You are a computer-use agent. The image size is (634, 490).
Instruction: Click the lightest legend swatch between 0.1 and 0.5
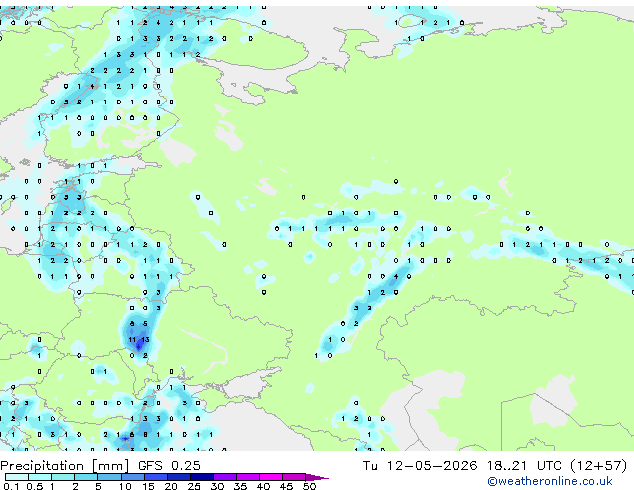click(17, 477)
